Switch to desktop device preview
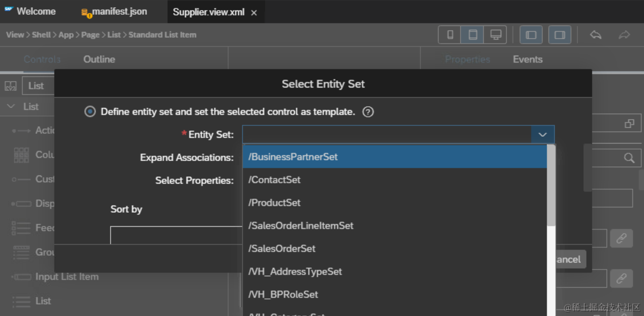The width and height of the screenshot is (644, 316). click(x=496, y=35)
